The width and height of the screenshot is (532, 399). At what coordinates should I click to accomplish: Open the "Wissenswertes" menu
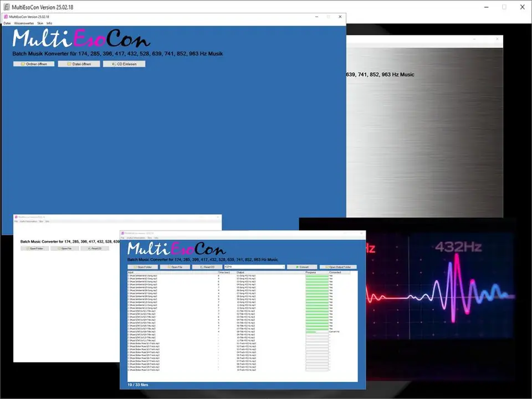coord(24,23)
